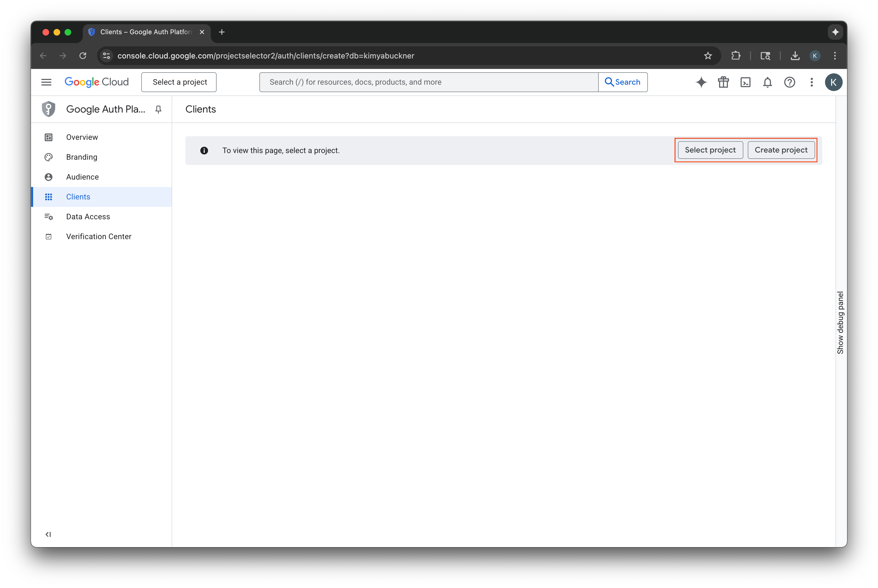The width and height of the screenshot is (878, 588).
Task: View Google Cloud notifications bell
Action: coord(767,82)
